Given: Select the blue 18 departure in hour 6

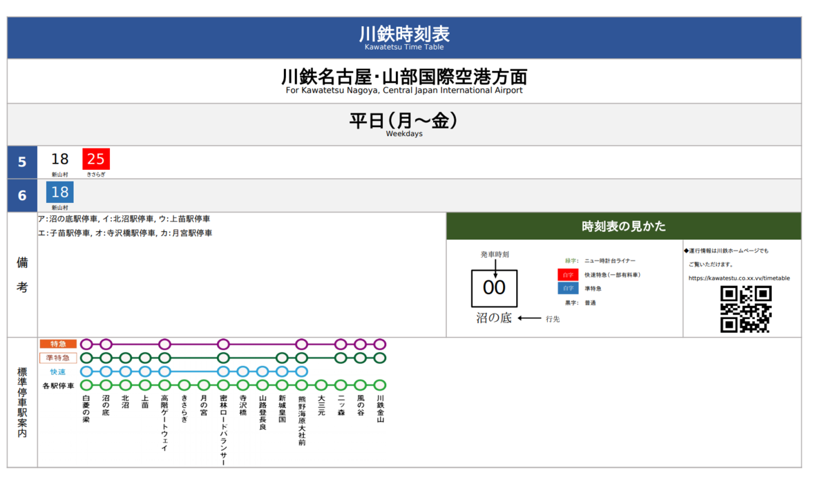Looking at the screenshot, I should point(60,193).
